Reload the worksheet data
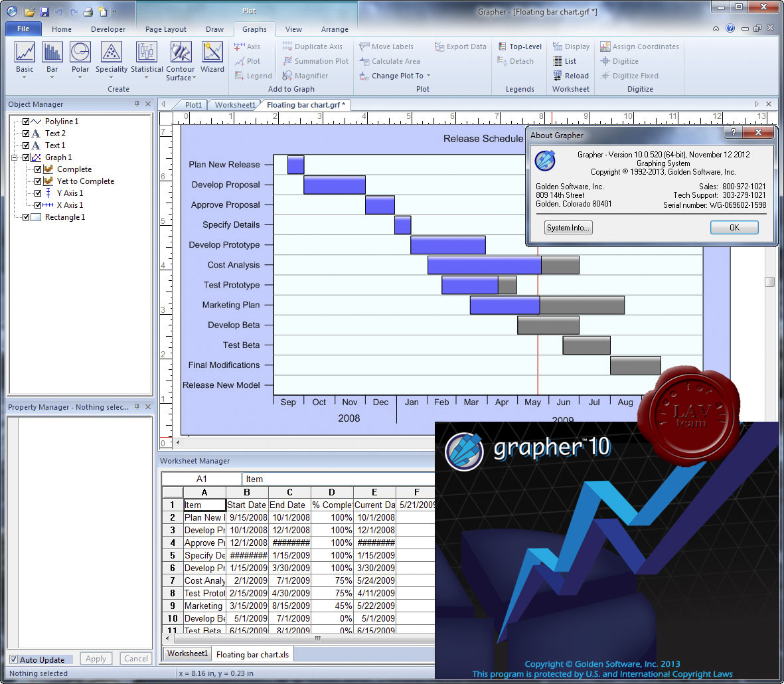The width and height of the screenshot is (784, 684). (x=570, y=76)
